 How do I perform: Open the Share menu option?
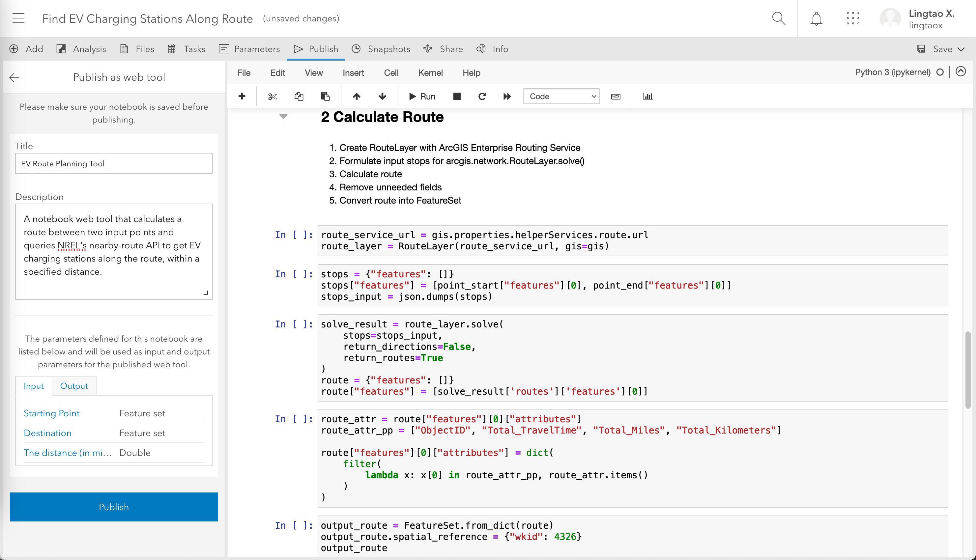click(451, 49)
